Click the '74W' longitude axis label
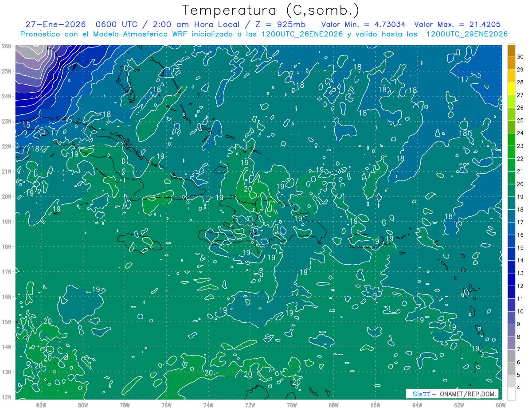 pyautogui.click(x=208, y=406)
